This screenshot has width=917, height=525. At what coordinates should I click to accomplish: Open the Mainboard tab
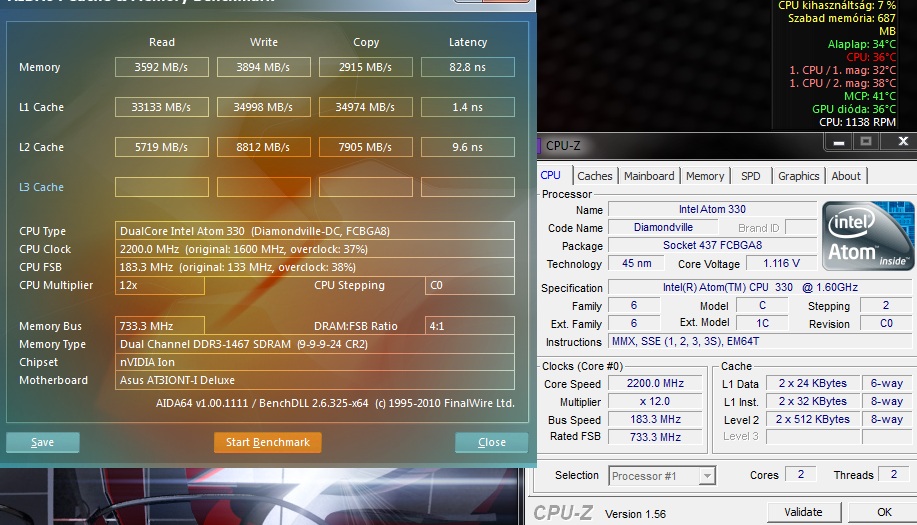point(649,176)
